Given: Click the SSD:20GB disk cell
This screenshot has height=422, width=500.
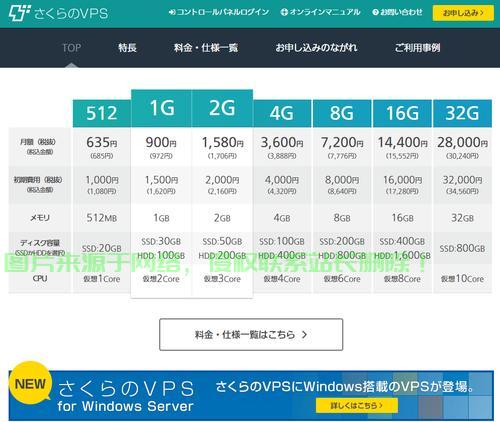Looking at the screenshot, I should pyautogui.click(x=102, y=248).
